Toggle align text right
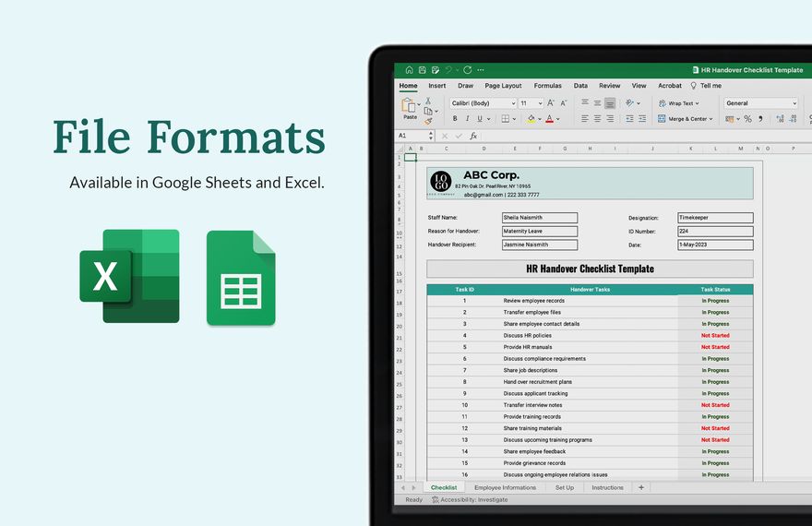This screenshot has height=526, width=812. pos(610,119)
